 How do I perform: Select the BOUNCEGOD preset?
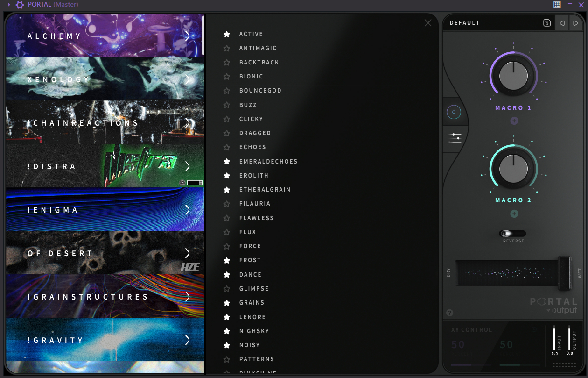coord(260,91)
